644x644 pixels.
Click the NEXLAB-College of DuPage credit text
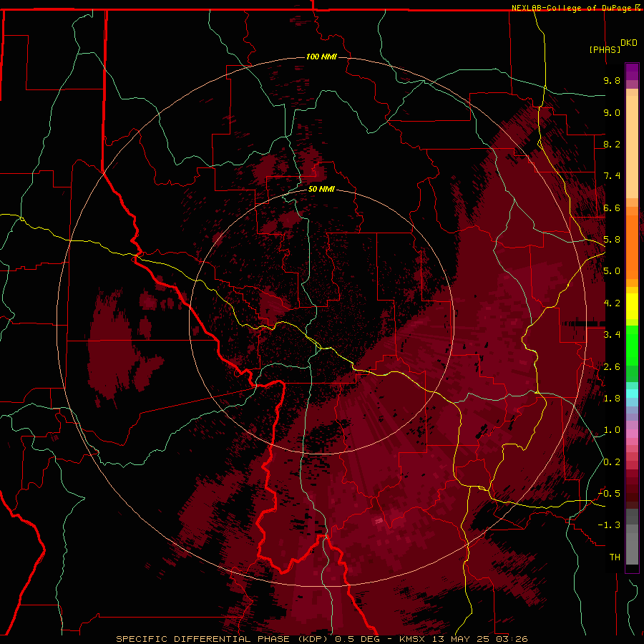point(571,8)
